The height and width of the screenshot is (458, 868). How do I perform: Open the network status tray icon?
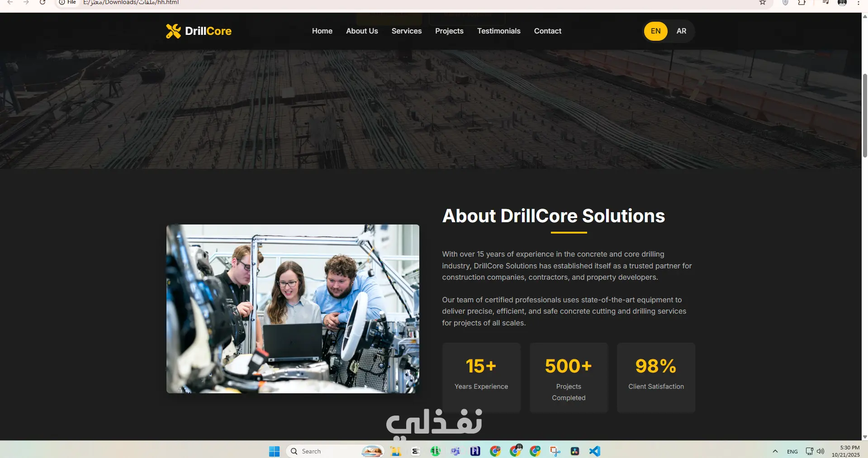[x=810, y=451]
